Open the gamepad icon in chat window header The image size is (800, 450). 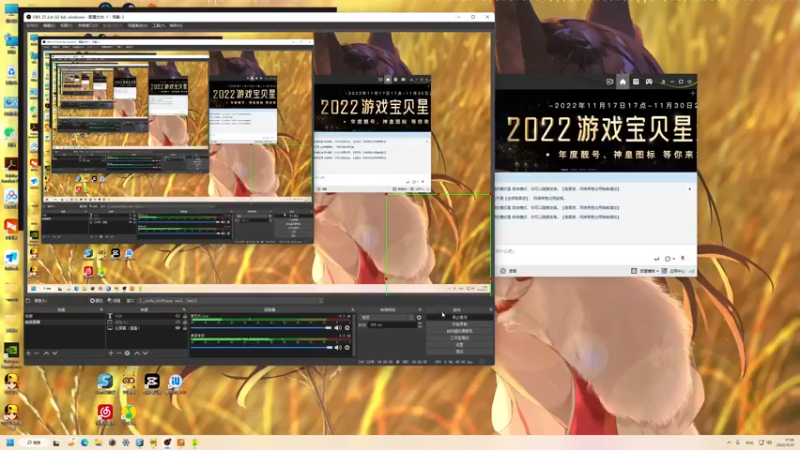tap(649, 82)
